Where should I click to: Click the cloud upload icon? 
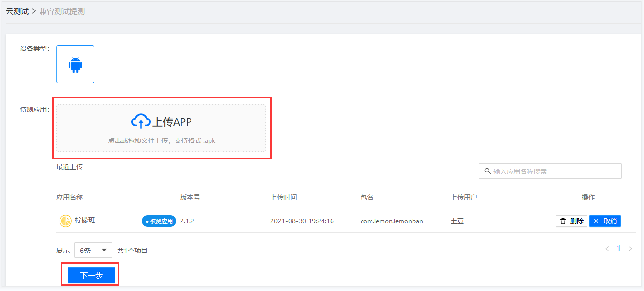click(141, 121)
